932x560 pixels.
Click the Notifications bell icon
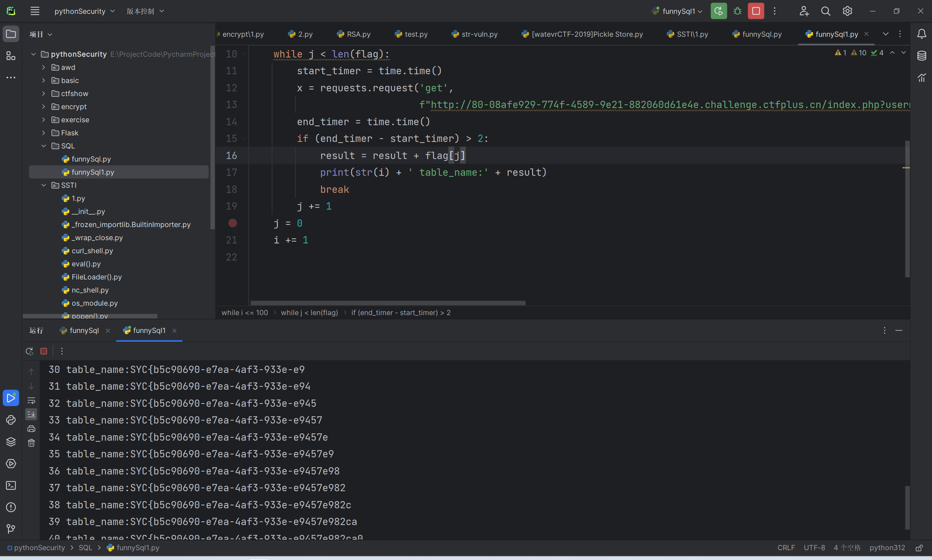coord(921,34)
